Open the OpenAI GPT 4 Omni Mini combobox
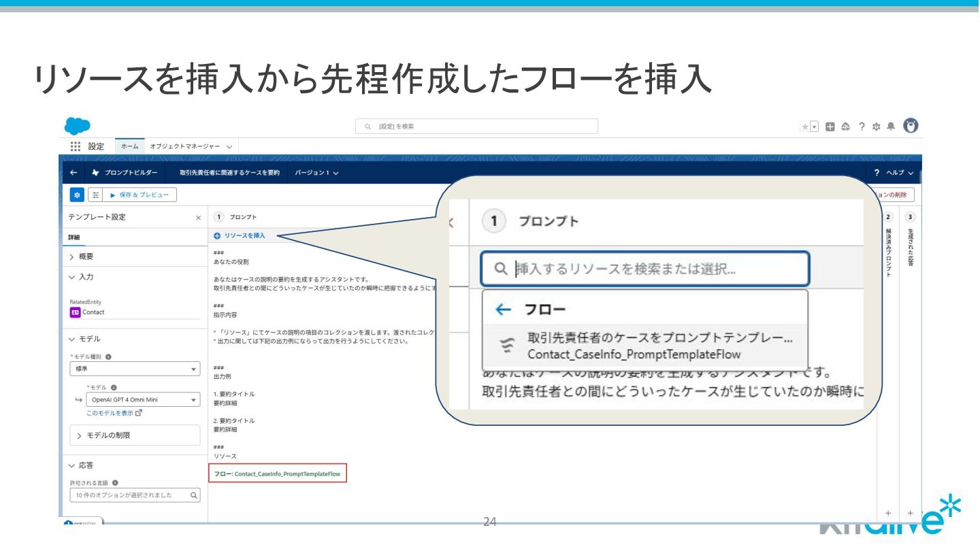Screen dimensions: 980x551 click(x=143, y=400)
